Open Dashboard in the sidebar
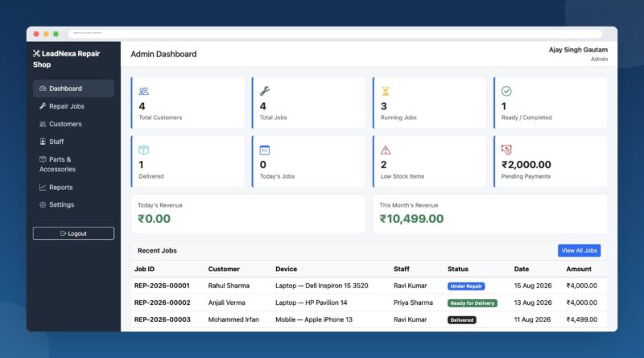Screen dimensions: 644x358 (73, 88)
